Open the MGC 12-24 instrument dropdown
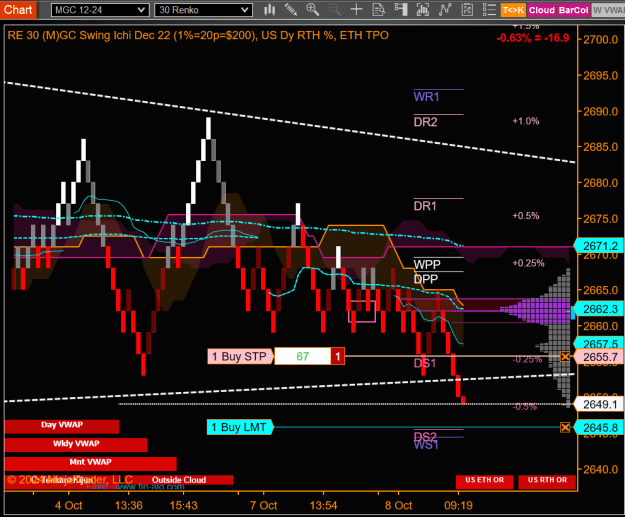The width and height of the screenshot is (625, 517). pyautogui.click(x=100, y=10)
